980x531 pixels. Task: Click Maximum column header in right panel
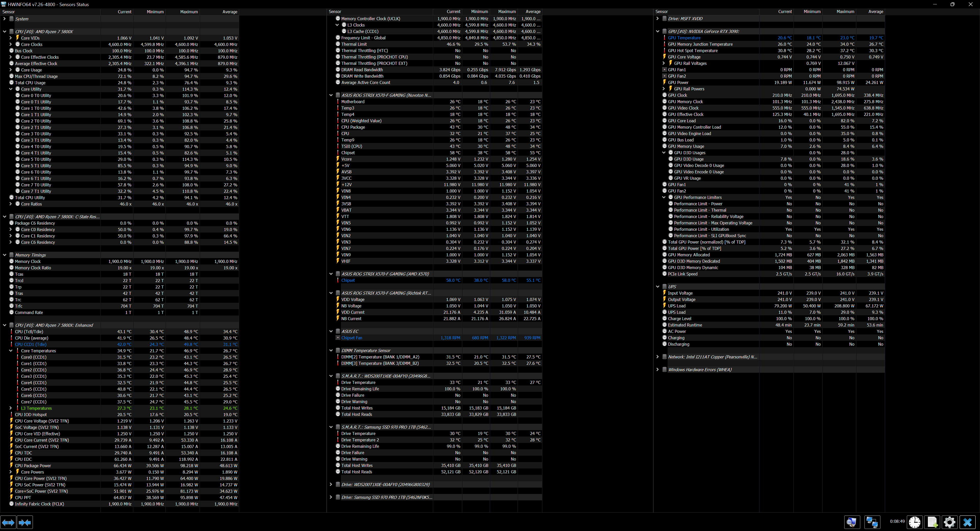point(839,12)
